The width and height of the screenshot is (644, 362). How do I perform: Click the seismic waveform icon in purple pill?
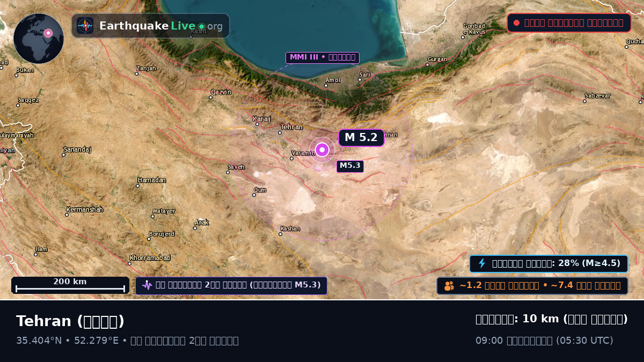click(x=147, y=285)
